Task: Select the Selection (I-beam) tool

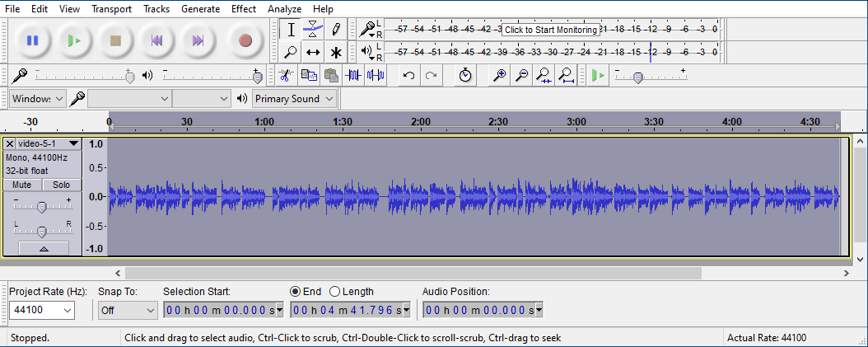Action: coord(291,30)
